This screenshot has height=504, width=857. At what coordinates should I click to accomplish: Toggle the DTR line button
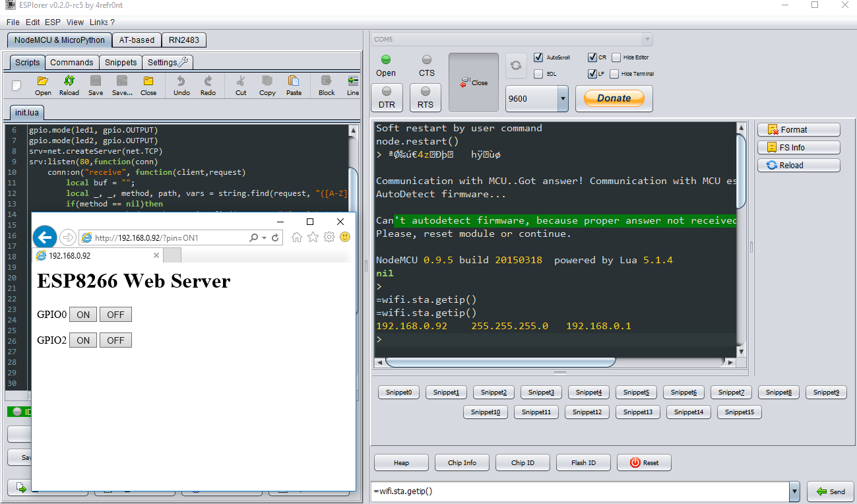tap(387, 97)
